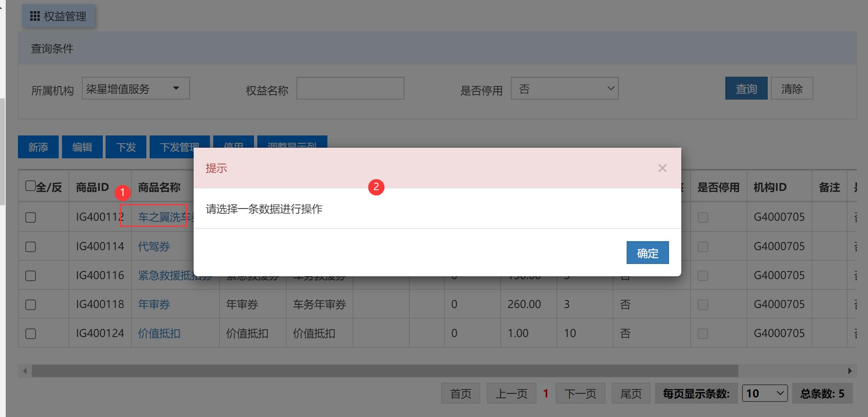Image resolution: width=868 pixels, height=417 pixels.
Task: Toggle the 是否停用 checkbox in the IG400118 row
Action: pos(703,305)
